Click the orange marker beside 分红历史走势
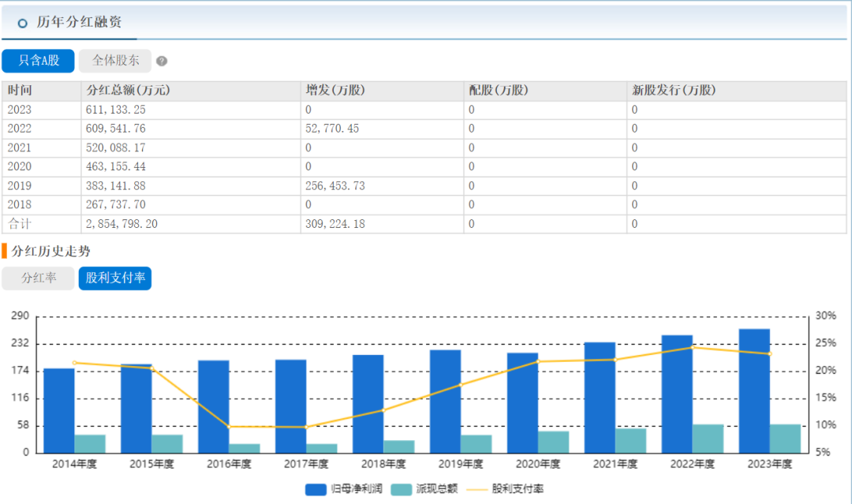 pyautogui.click(x=4, y=252)
